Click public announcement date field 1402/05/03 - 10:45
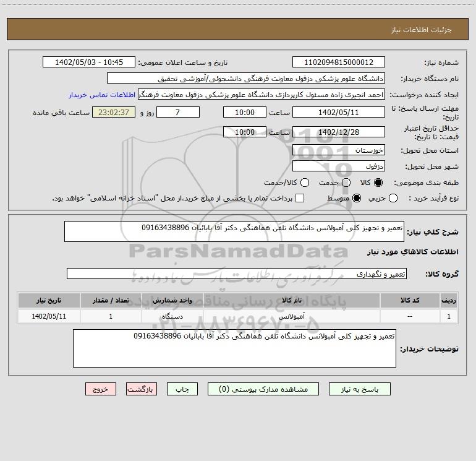Screen dimensions: 476x461 89,62
